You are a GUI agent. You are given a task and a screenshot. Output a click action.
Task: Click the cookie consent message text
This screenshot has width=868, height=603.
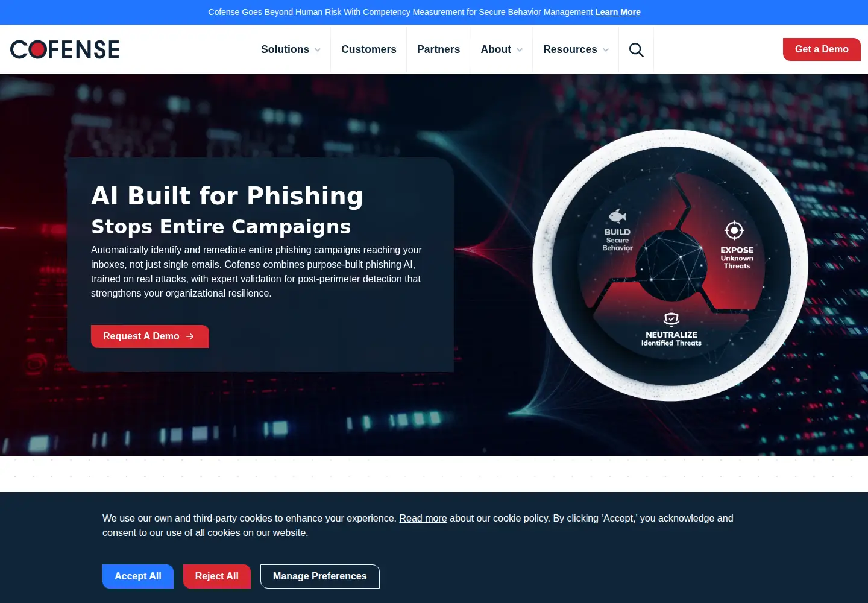(x=418, y=526)
